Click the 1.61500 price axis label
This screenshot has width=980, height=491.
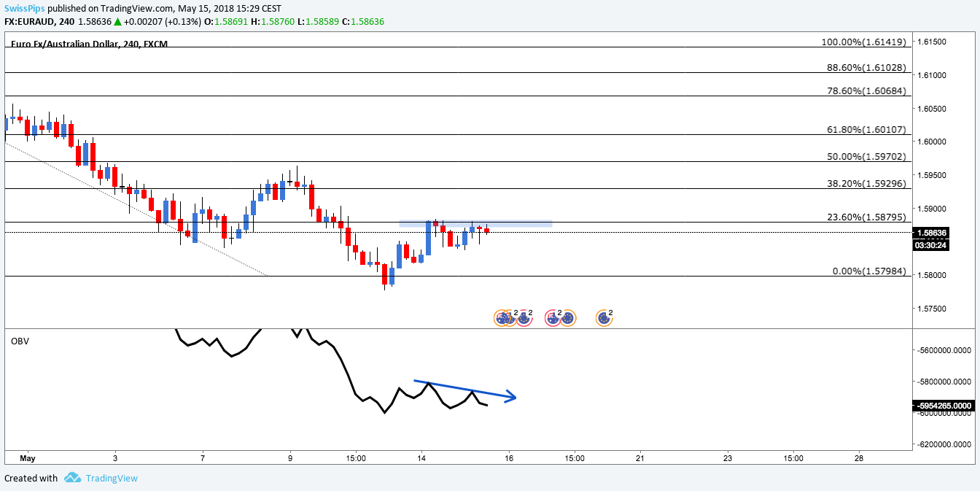pyautogui.click(x=932, y=42)
